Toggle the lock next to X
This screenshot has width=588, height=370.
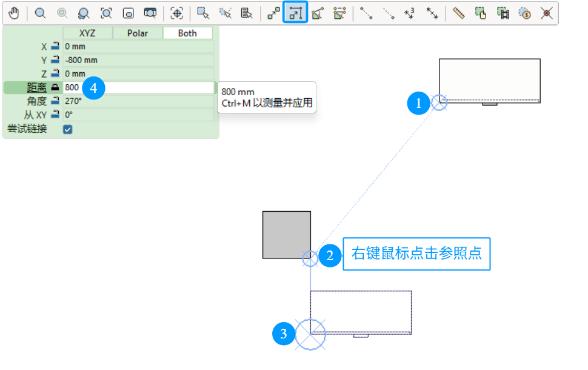pos(55,47)
